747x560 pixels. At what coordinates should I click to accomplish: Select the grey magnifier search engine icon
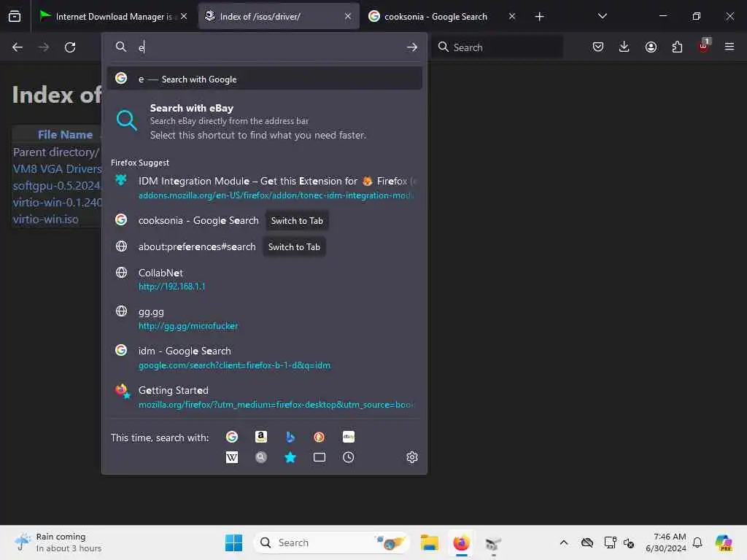click(x=261, y=457)
